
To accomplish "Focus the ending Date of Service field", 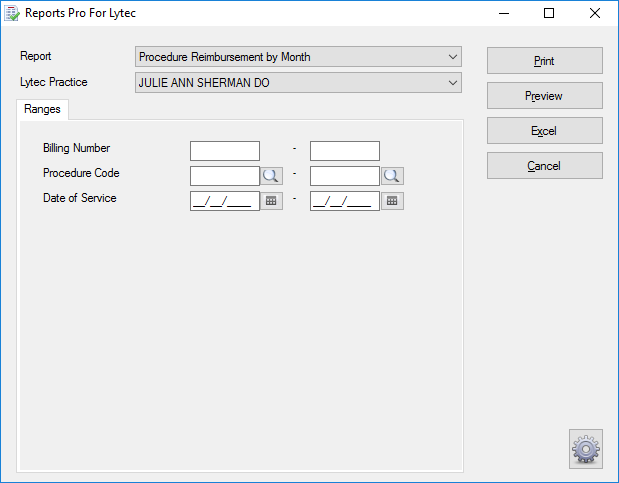I will click(345, 201).
